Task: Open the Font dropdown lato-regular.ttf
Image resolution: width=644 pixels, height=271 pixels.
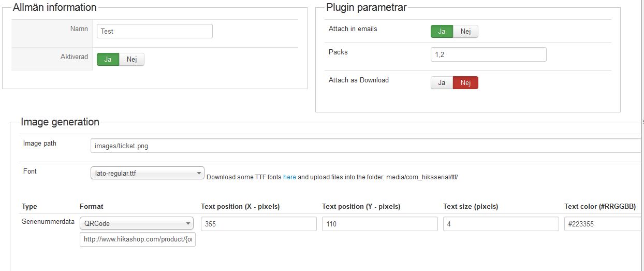Action: (x=147, y=173)
